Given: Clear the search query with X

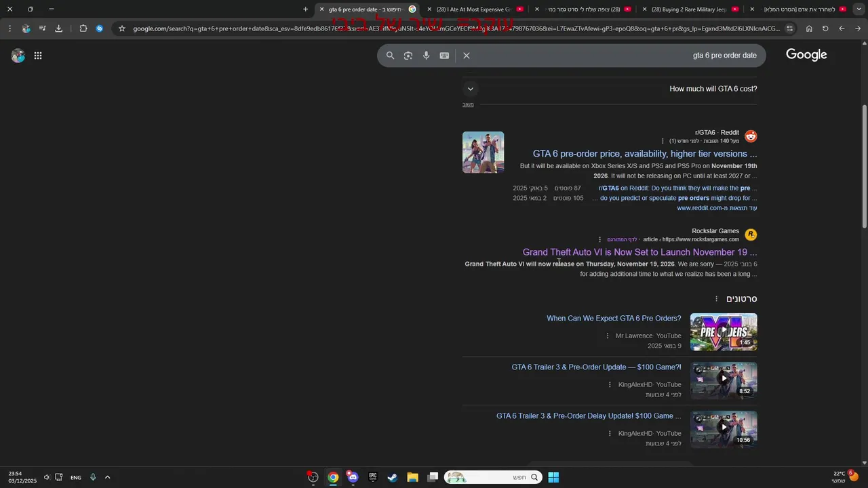Looking at the screenshot, I should coord(467,56).
